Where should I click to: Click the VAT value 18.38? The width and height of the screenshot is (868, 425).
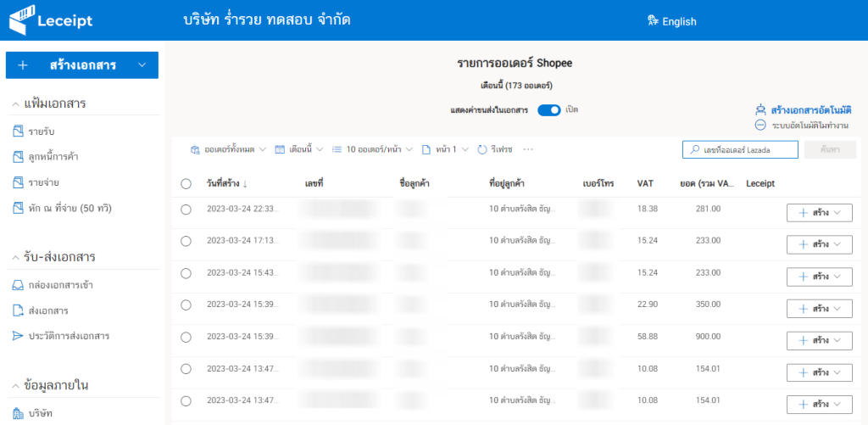coord(647,209)
